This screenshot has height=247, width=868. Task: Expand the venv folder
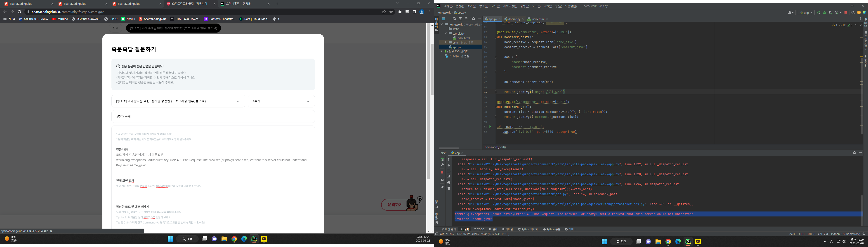point(446,43)
